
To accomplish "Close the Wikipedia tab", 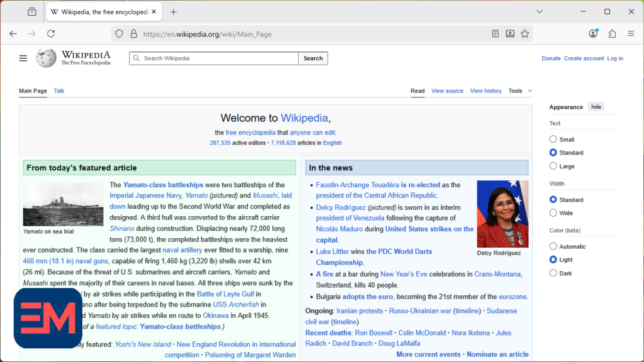I will (154, 12).
